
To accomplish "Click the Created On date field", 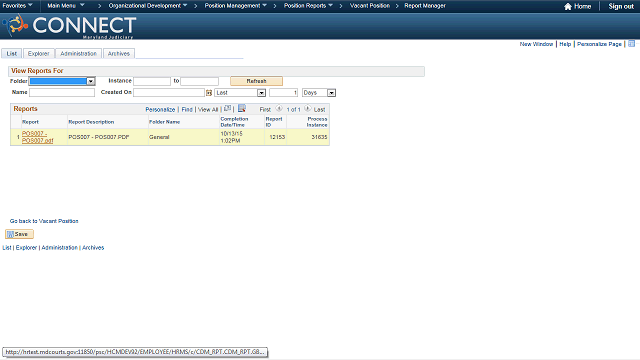I will click(169, 93).
